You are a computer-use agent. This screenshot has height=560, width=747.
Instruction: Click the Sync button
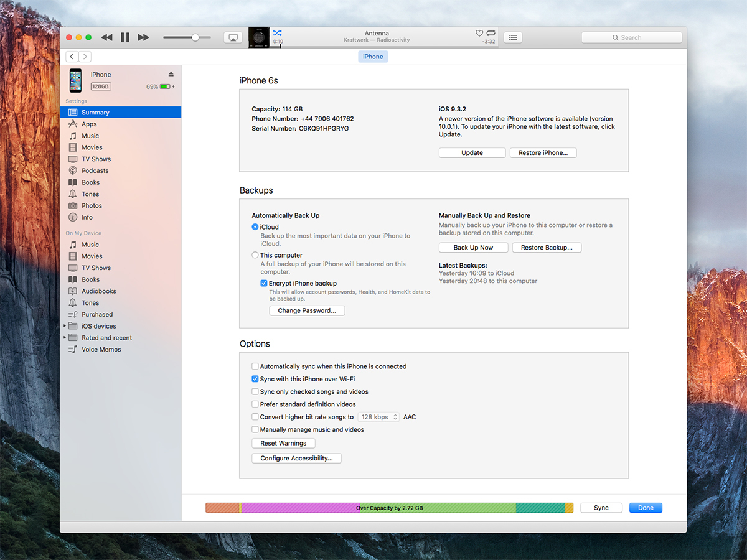click(601, 508)
